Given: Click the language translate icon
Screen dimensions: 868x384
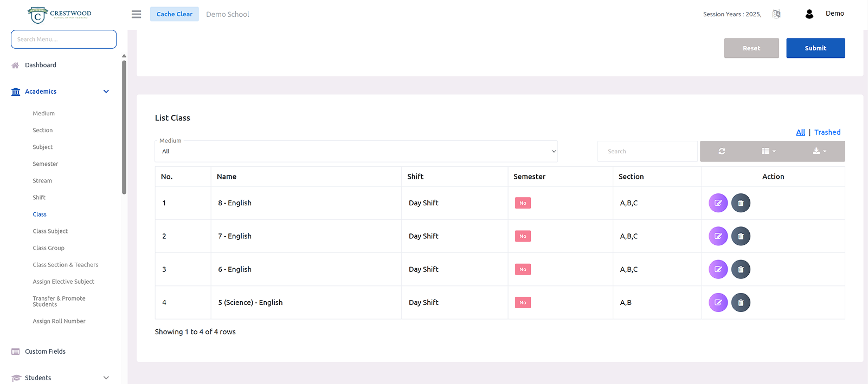Looking at the screenshot, I should point(776,14).
